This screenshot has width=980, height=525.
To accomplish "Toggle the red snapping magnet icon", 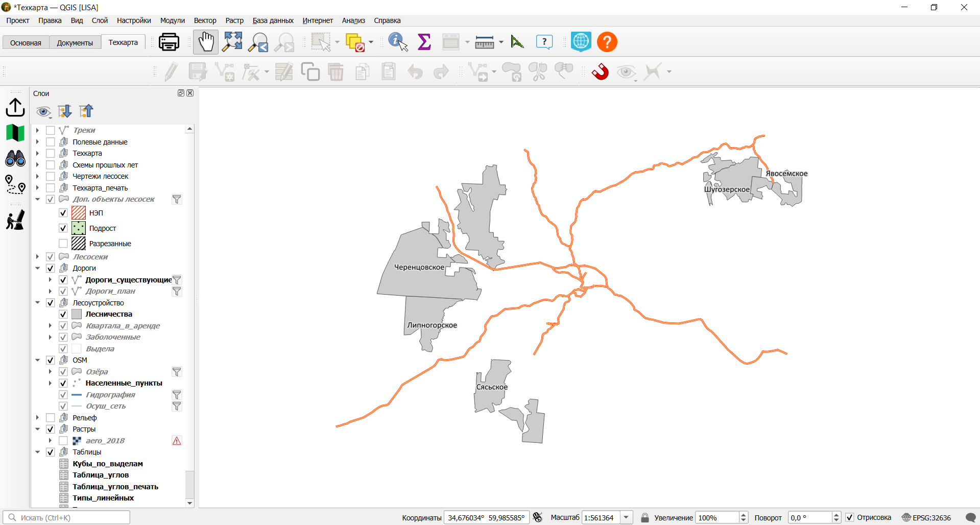I will click(601, 72).
